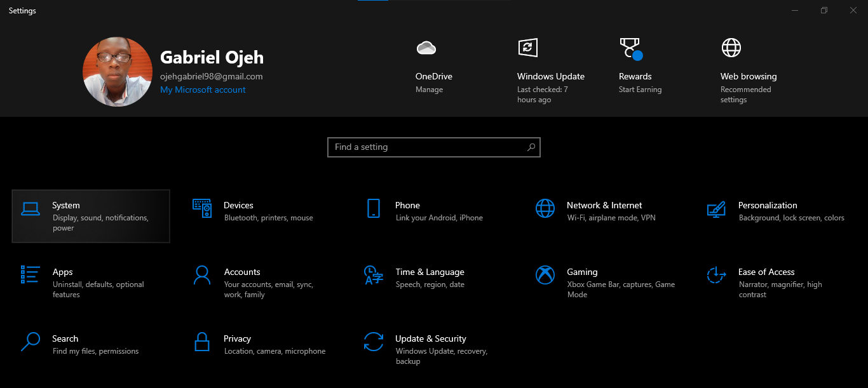Image resolution: width=868 pixels, height=388 pixels.
Task: Click the Windows Update label in header
Action: pos(551,77)
